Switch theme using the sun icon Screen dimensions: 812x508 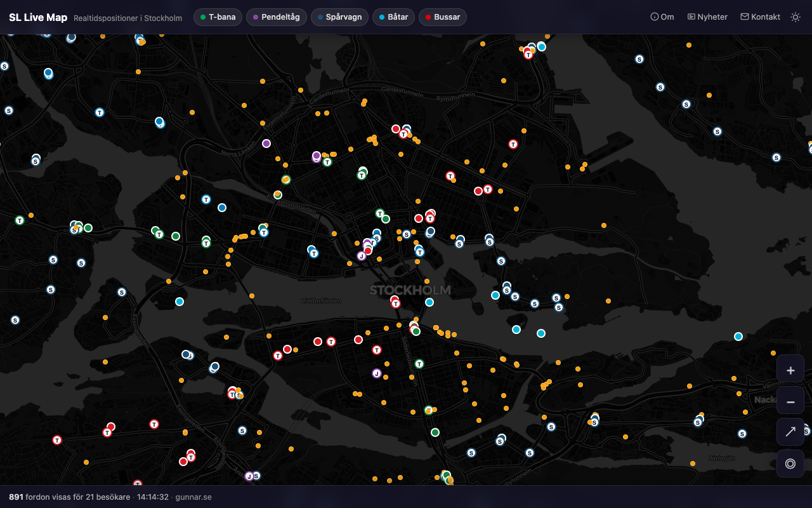coord(795,17)
